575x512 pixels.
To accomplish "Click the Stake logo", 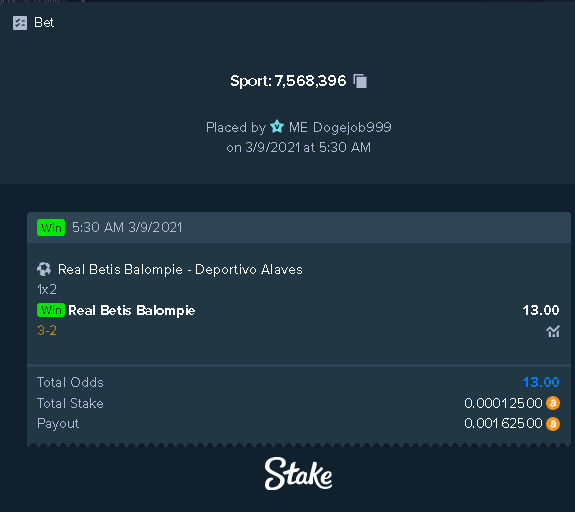I will point(299,473).
